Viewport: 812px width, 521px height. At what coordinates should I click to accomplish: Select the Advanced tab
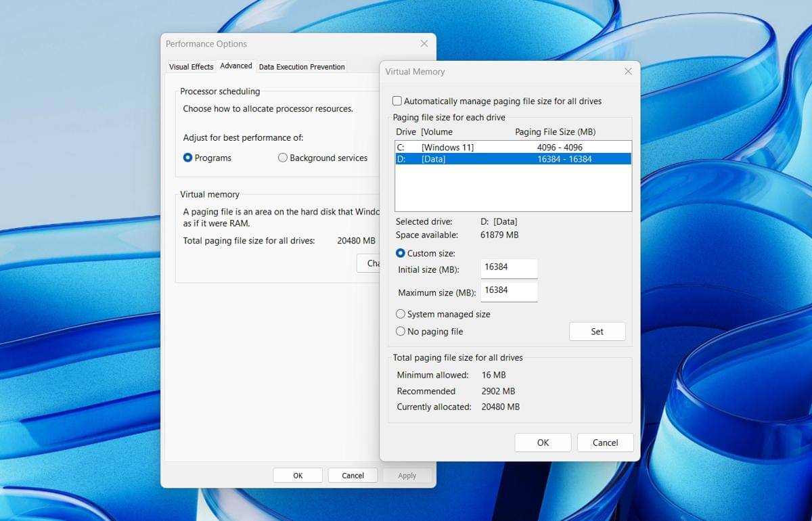236,66
